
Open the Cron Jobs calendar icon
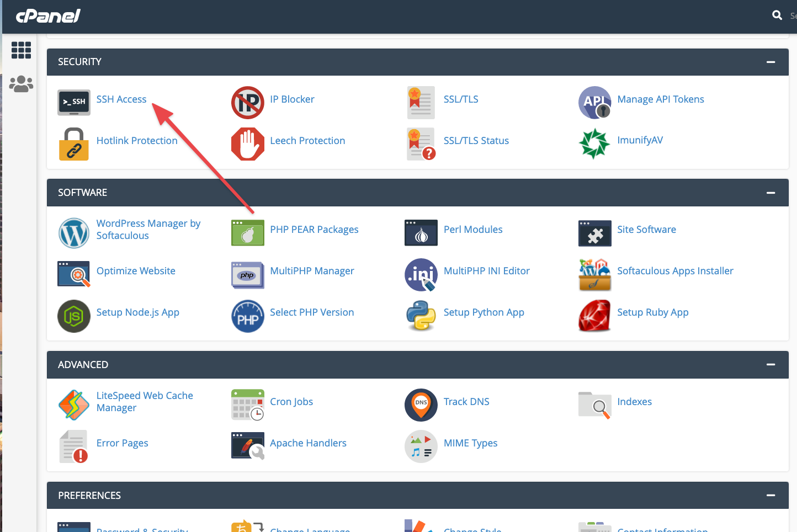tap(248, 405)
